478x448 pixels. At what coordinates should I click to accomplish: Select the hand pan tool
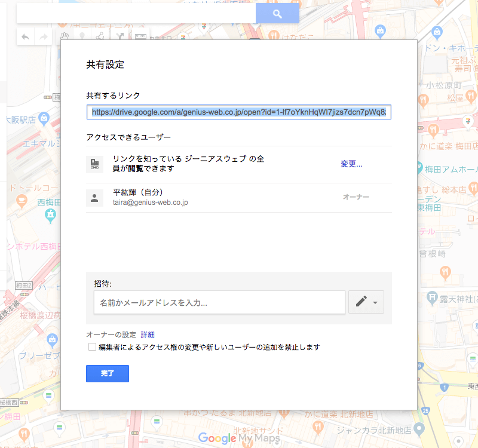click(x=64, y=36)
